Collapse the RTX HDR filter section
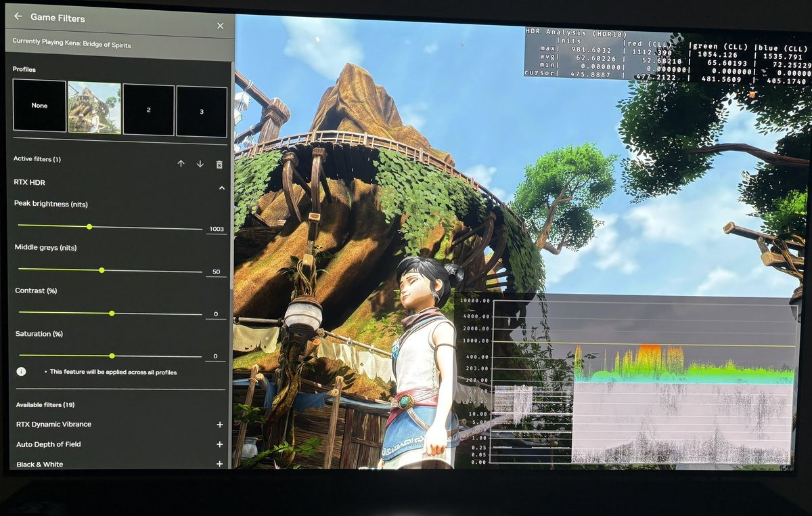The height and width of the screenshot is (516, 812). click(221, 188)
